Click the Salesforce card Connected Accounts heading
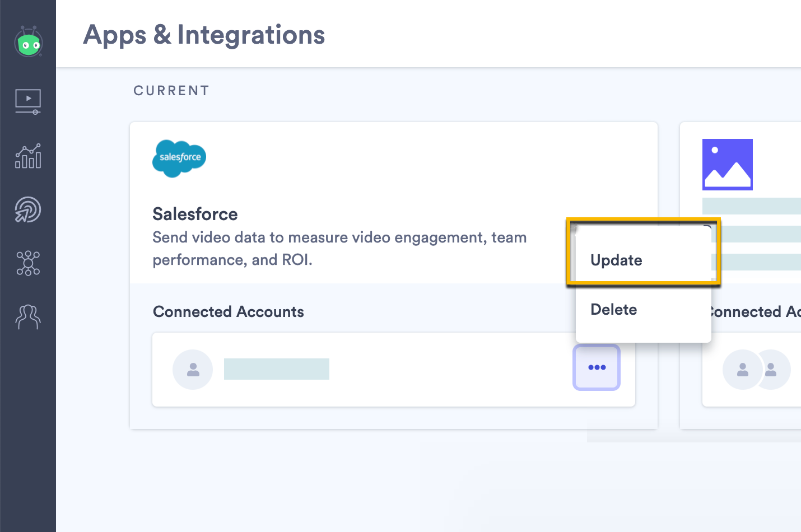 click(229, 312)
